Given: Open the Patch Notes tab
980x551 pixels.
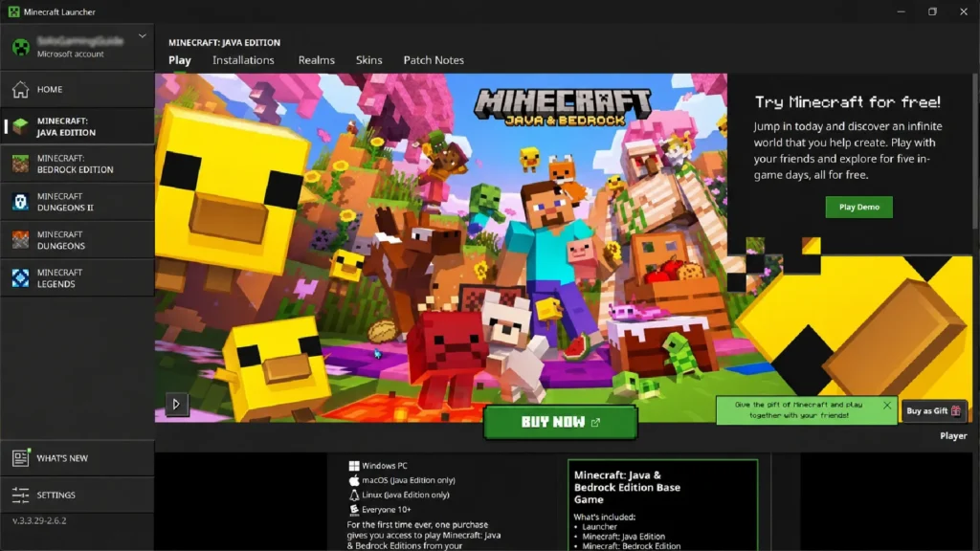Looking at the screenshot, I should 434,60.
